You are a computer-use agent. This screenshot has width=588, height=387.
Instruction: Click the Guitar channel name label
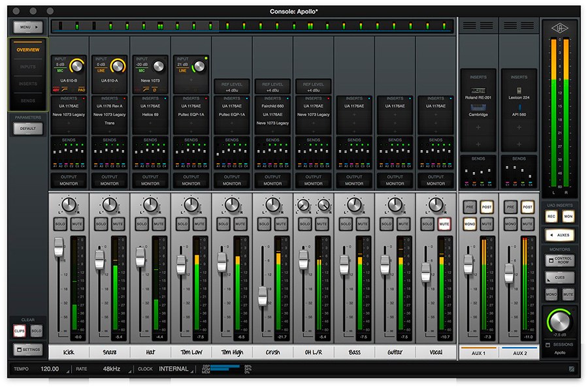(x=395, y=353)
